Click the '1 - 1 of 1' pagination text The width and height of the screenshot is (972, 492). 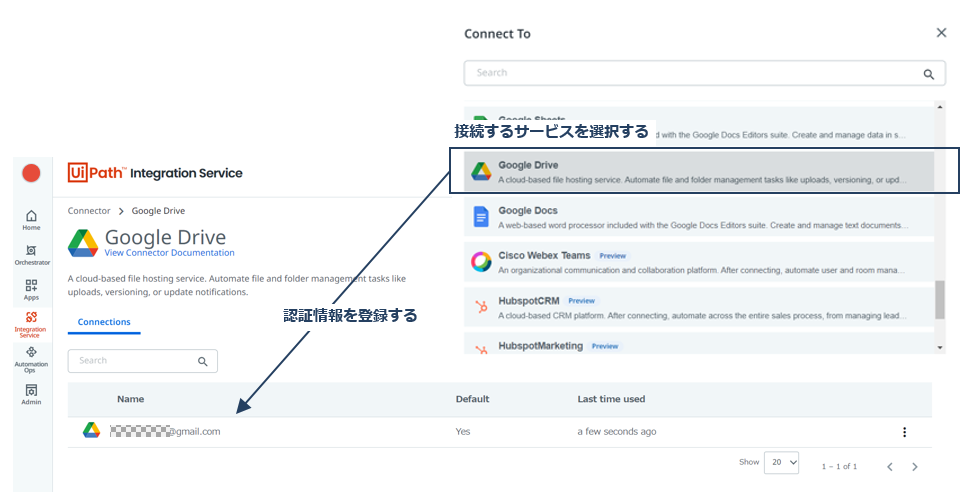click(x=839, y=467)
